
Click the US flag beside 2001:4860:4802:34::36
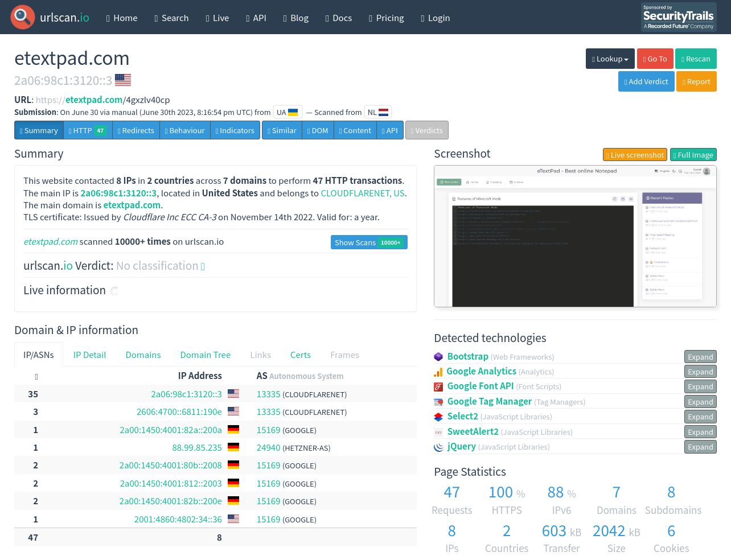point(233,519)
